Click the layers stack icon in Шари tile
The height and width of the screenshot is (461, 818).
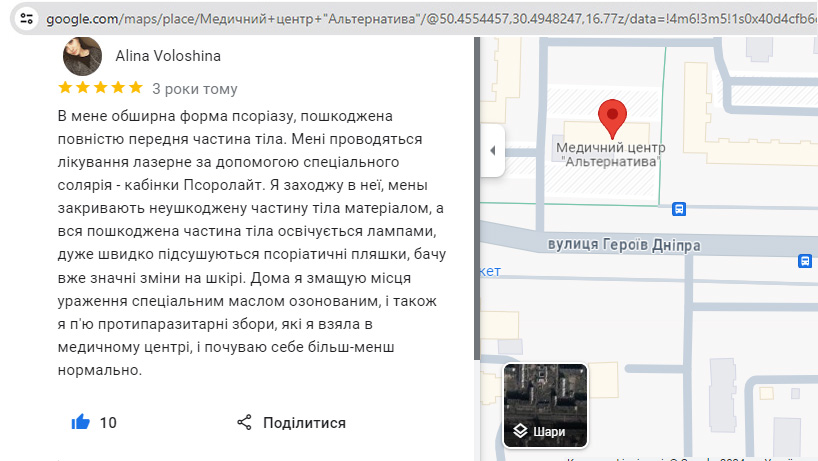[520, 432]
